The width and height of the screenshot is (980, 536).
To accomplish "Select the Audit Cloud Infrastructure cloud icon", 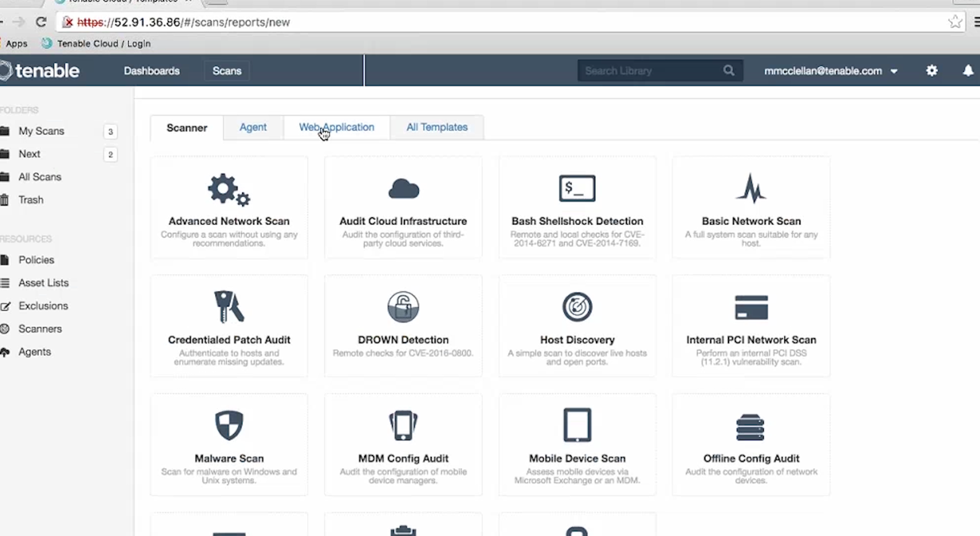I will point(403,189).
